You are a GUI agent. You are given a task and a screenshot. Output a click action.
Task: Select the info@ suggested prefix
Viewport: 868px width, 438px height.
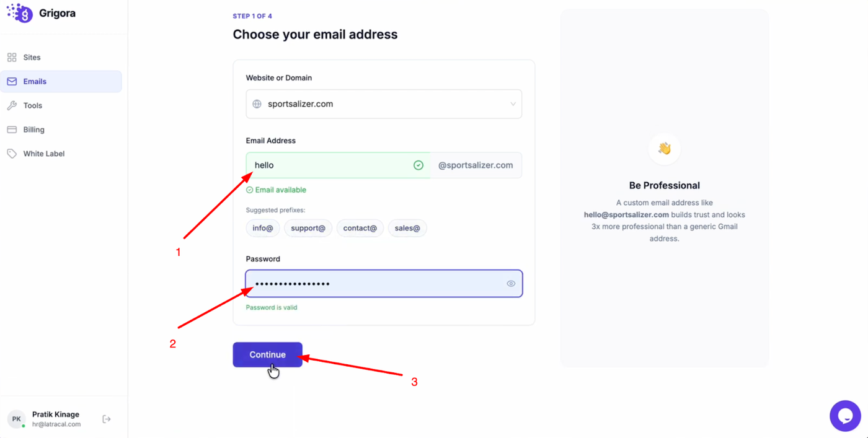click(x=263, y=228)
